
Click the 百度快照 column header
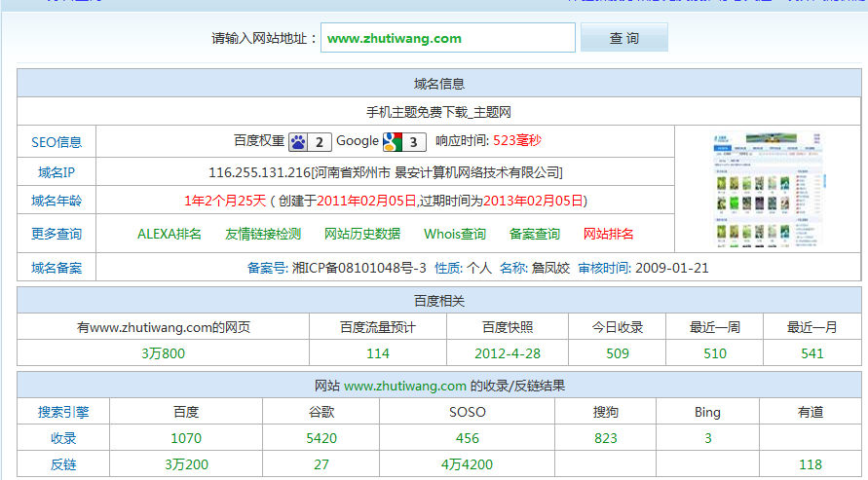tap(508, 327)
